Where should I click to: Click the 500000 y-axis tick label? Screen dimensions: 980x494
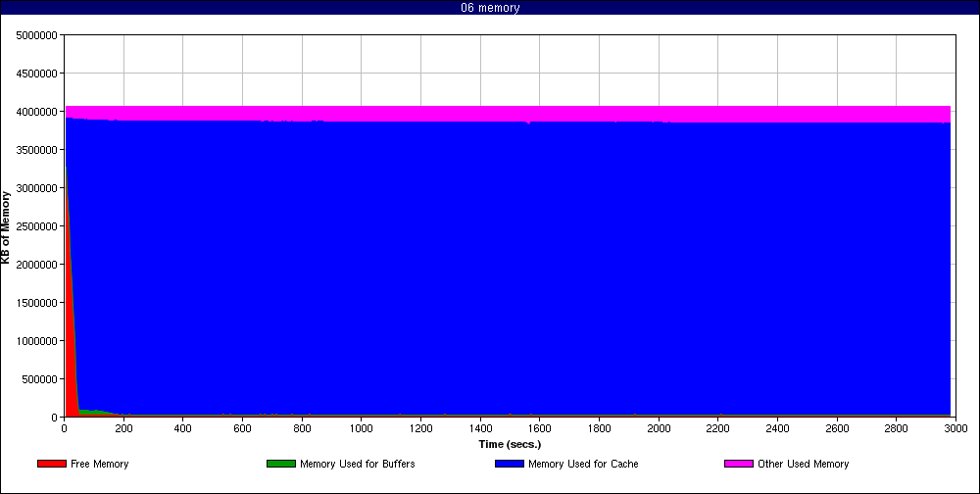click(39, 379)
